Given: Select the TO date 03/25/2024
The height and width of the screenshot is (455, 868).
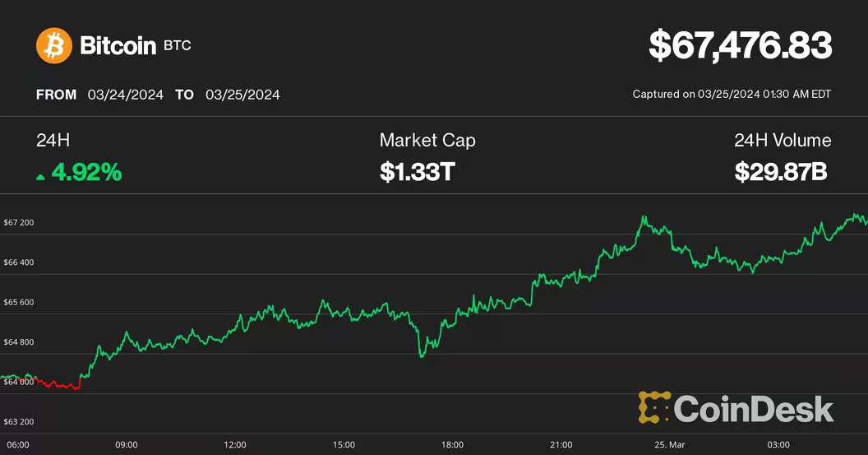Looking at the screenshot, I should [x=242, y=95].
